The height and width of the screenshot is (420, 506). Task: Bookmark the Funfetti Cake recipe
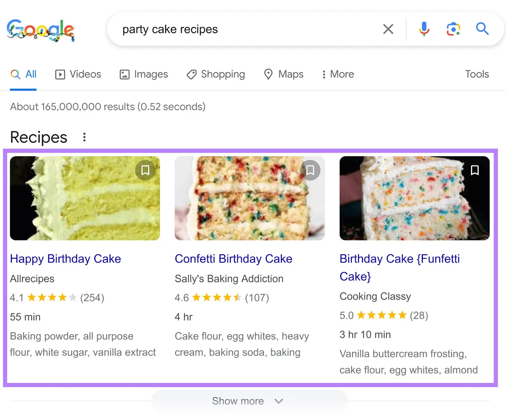pyautogui.click(x=474, y=171)
